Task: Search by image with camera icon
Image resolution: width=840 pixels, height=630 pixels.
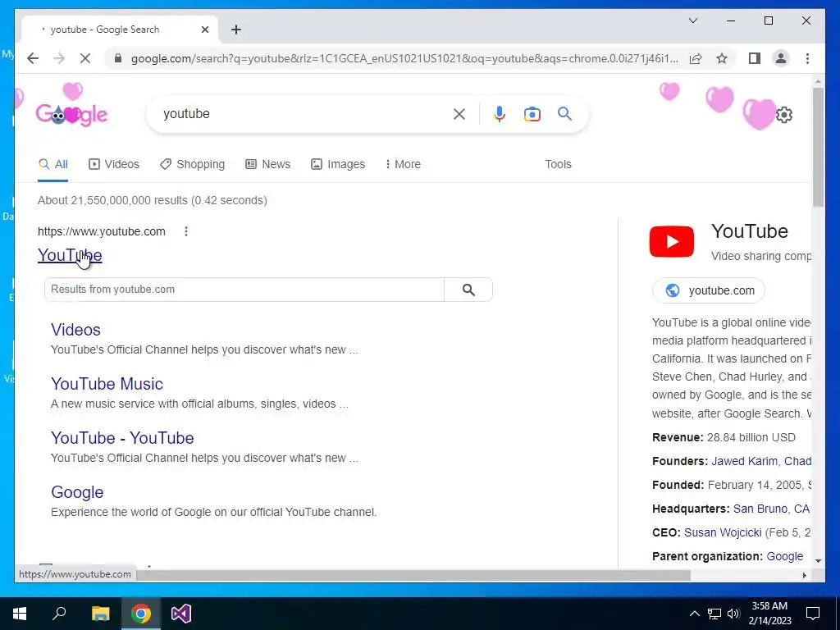Action: 532,113
